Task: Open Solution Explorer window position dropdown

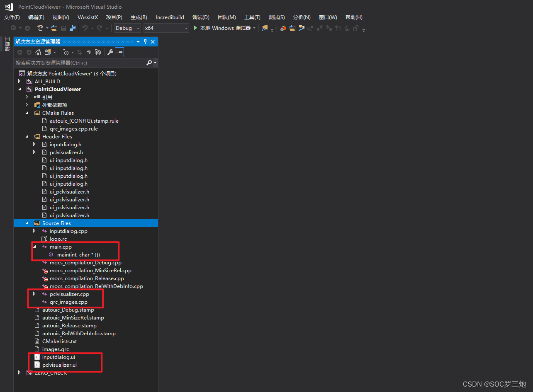Action: coord(138,42)
